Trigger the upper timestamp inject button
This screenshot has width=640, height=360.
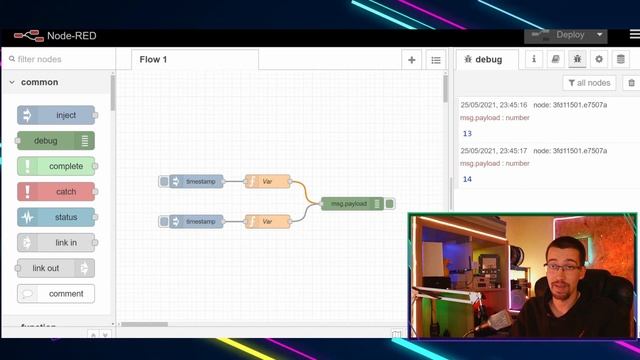coord(164,181)
